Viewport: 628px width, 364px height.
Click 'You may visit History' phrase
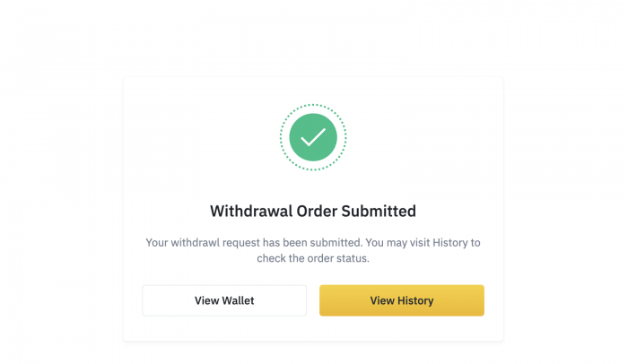coord(416,243)
